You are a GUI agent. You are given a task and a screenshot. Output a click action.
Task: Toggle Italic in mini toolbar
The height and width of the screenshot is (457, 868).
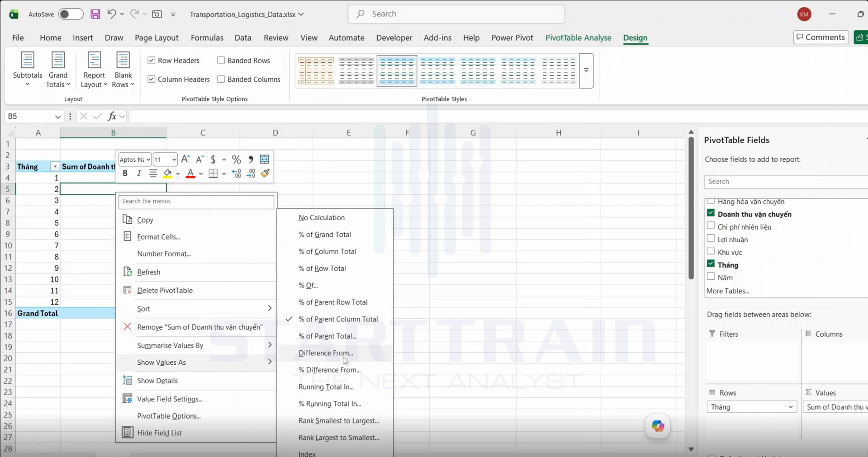click(139, 173)
